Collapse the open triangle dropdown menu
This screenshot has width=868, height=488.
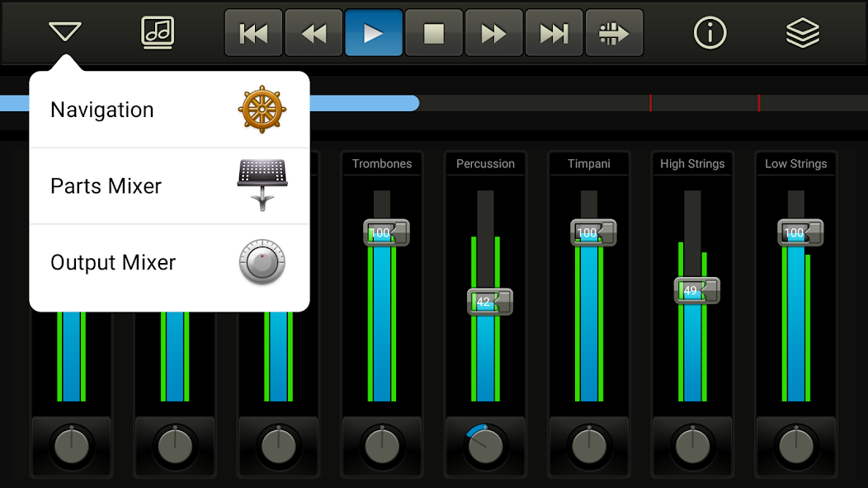pyautogui.click(x=64, y=30)
